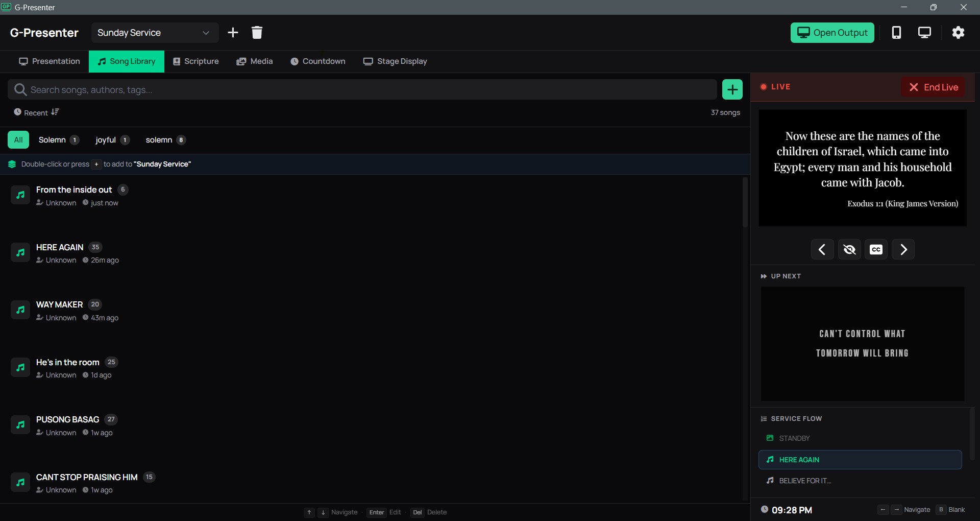
Task: Open the settings gear
Action: pos(958,32)
